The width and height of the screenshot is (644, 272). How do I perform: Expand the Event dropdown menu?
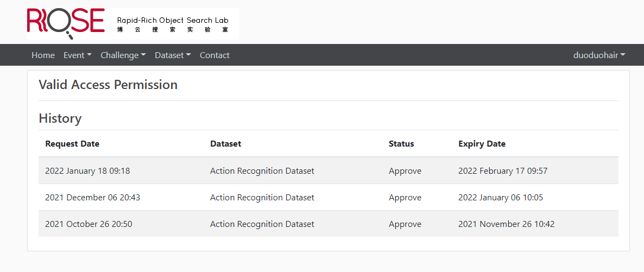coord(77,55)
